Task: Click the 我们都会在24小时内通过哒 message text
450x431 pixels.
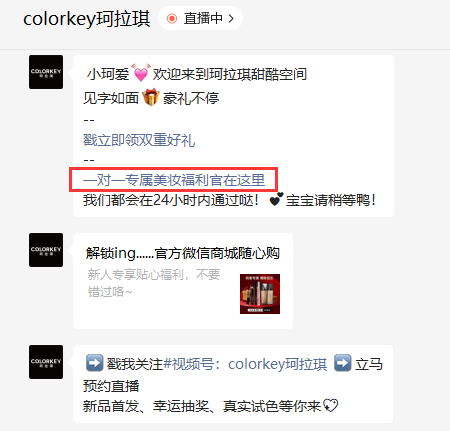Action: click(x=171, y=200)
